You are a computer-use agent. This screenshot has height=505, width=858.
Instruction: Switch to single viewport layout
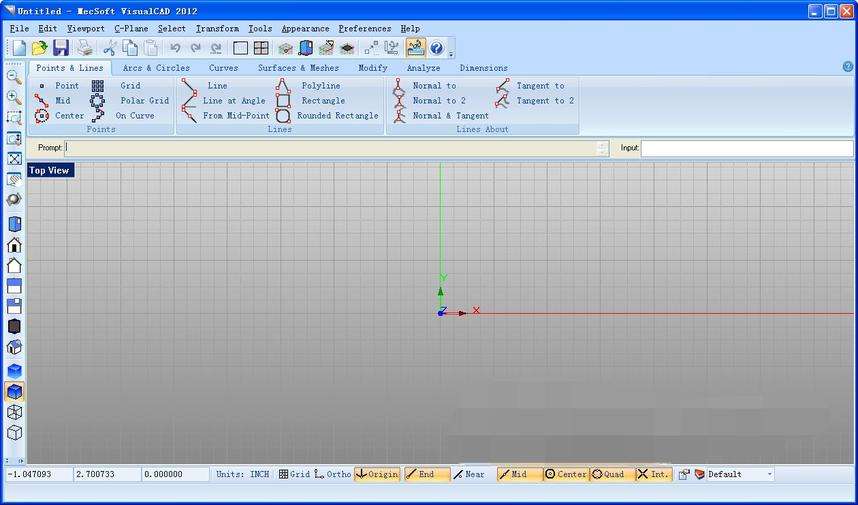[240, 48]
